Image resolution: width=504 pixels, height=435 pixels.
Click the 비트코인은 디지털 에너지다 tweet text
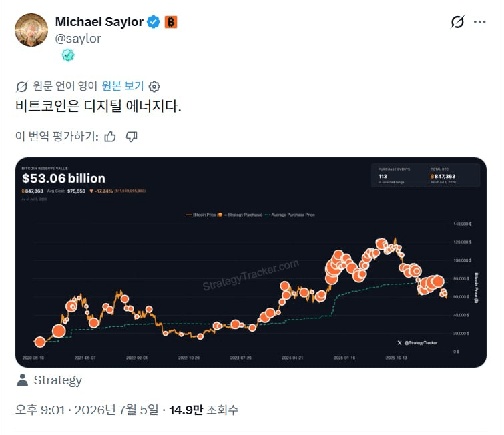98,106
